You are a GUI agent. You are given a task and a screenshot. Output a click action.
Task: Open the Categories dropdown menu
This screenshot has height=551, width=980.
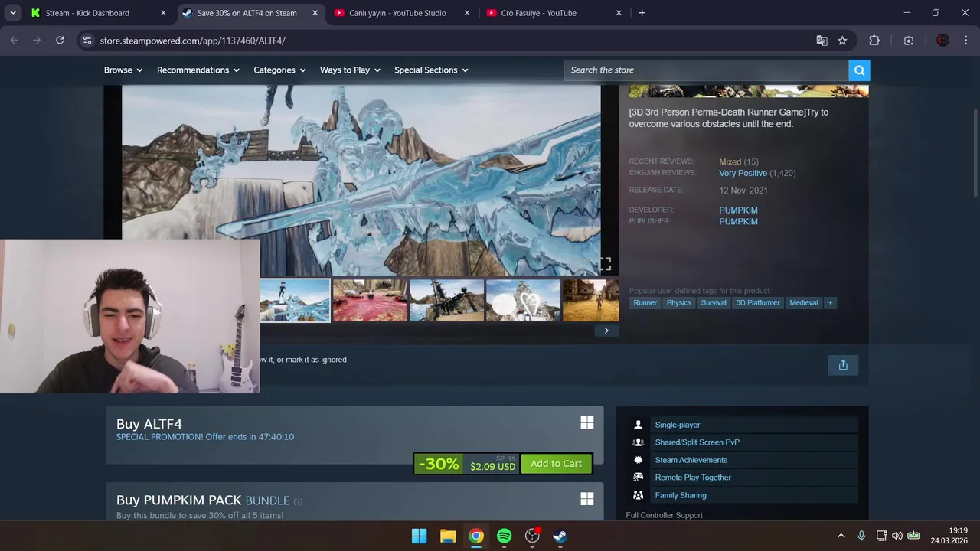[279, 70]
